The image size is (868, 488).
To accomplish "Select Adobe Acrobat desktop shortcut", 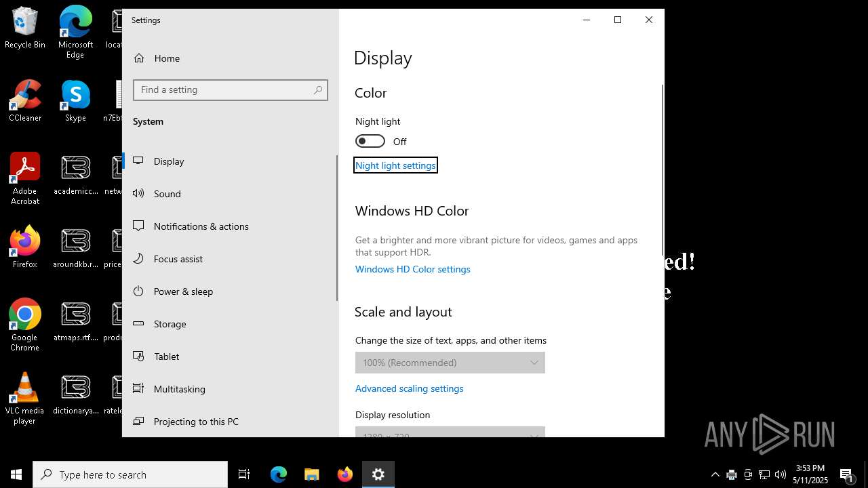I will pos(25,178).
